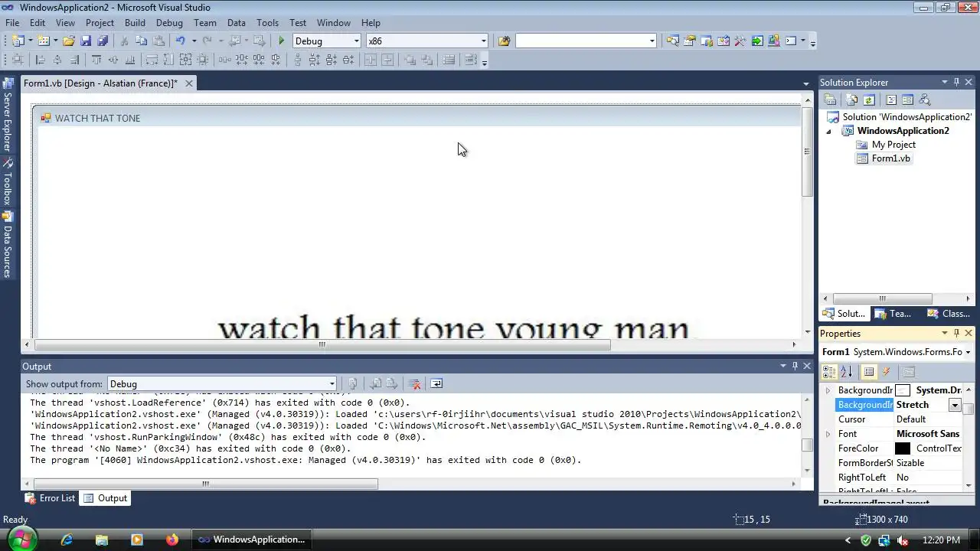Screen dimensions: 980x551
Task: Select My Project in Solution Explorer
Action: (x=893, y=145)
